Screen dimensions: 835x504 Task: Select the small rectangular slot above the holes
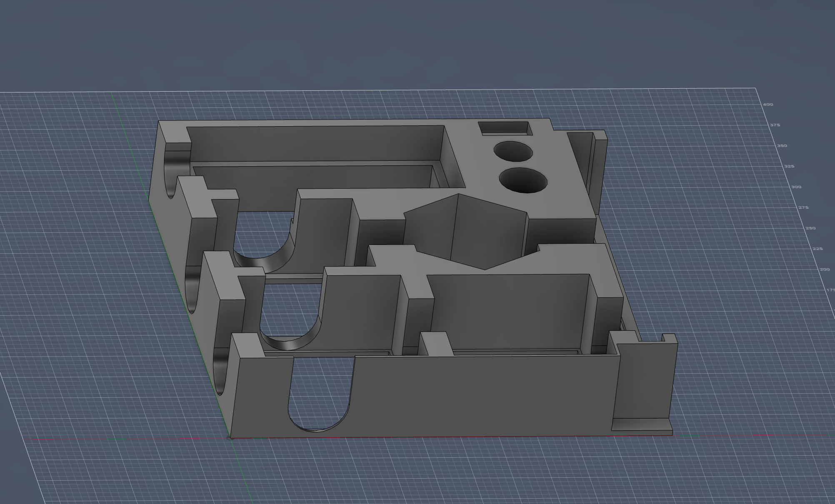(505, 128)
